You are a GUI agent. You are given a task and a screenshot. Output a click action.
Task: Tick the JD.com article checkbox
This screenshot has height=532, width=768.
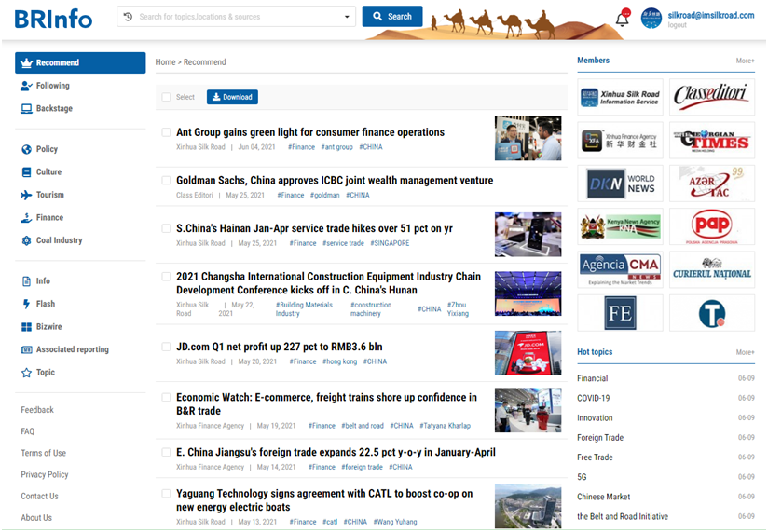166,347
